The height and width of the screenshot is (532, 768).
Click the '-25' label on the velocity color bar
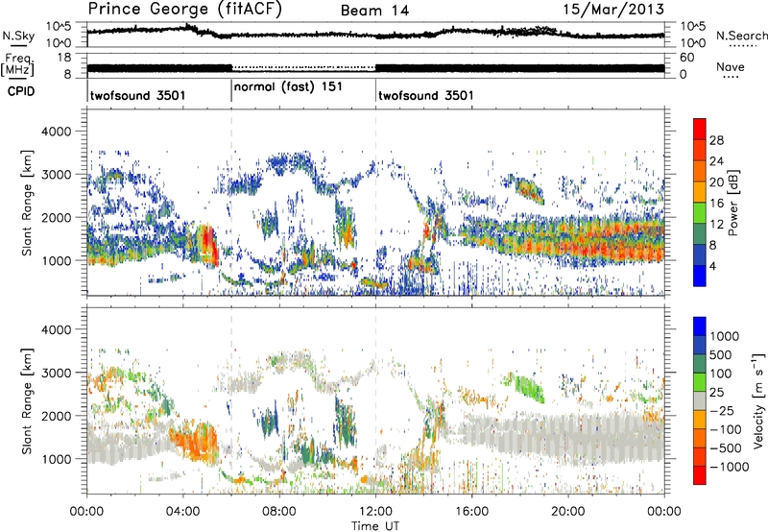tap(721, 410)
